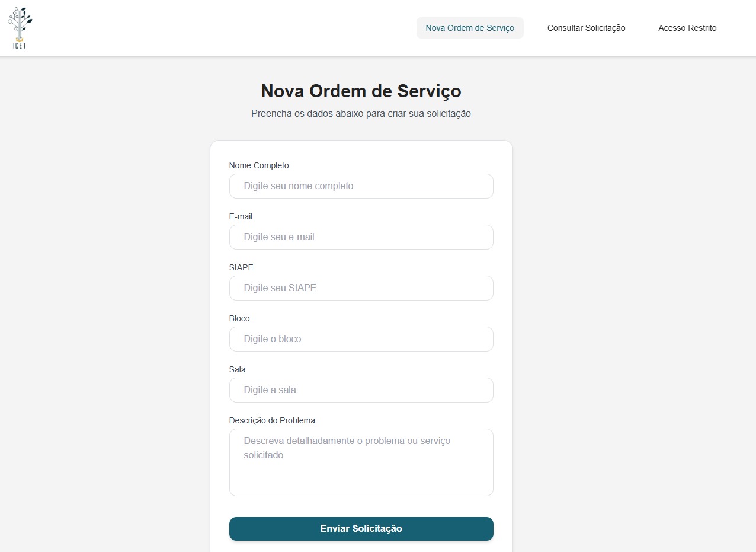Click inside the Sala field
This screenshot has width=756, height=552.
pyautogui.click(x=361, y=390)
